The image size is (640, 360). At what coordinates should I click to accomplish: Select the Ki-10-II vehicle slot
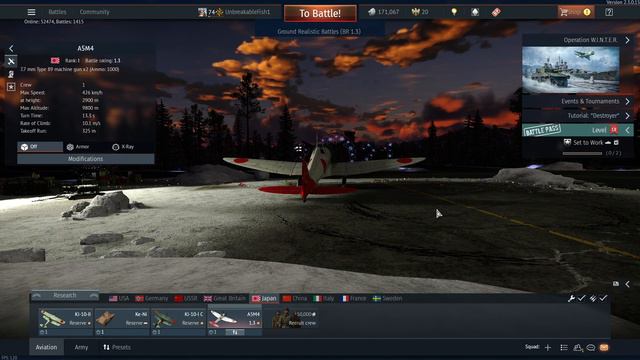(66, 319)
